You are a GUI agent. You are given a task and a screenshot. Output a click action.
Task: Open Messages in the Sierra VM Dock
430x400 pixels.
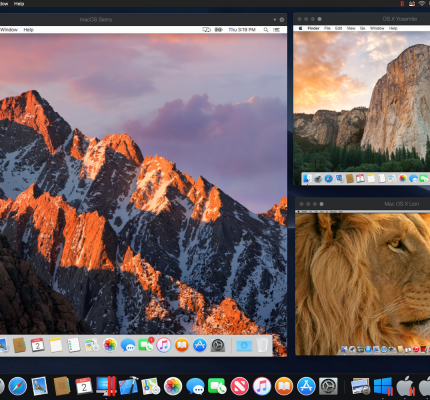128,345
